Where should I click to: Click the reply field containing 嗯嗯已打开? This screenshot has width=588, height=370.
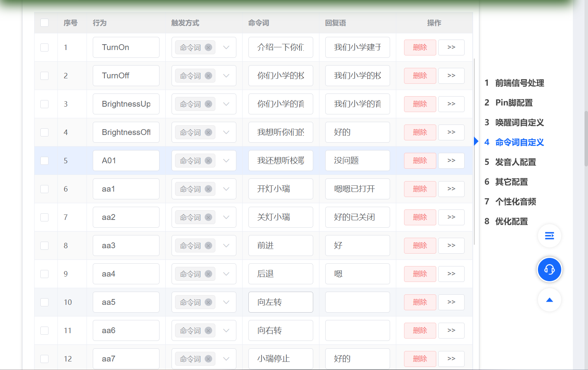click(x=357, y=189)
